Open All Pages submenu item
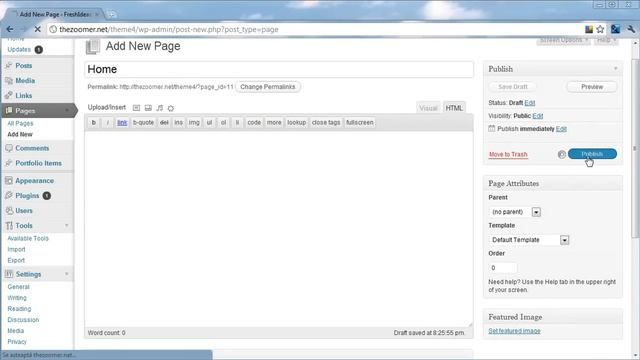The width and height of the screenshot is (640, 360). click(20, 123)
